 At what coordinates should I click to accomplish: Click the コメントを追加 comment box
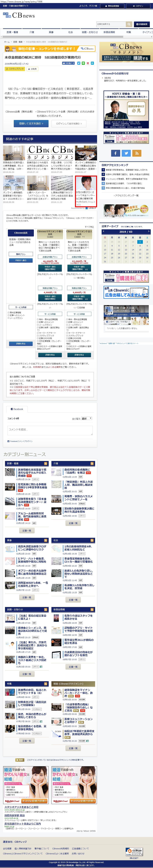(50, 430)
